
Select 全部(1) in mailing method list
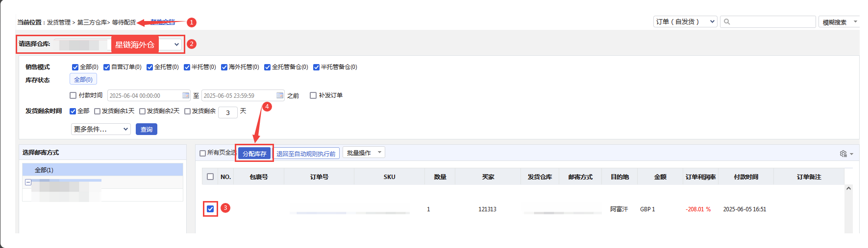click(x=44, y=170)
